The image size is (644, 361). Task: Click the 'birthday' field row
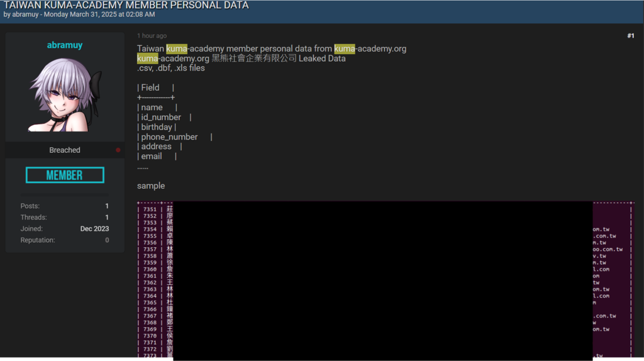tap(157, 127)
